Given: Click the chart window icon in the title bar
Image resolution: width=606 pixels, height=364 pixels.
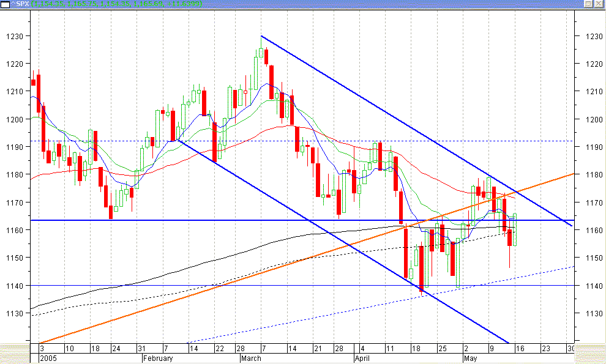Looking at the screenshot, I should (6, 4).
